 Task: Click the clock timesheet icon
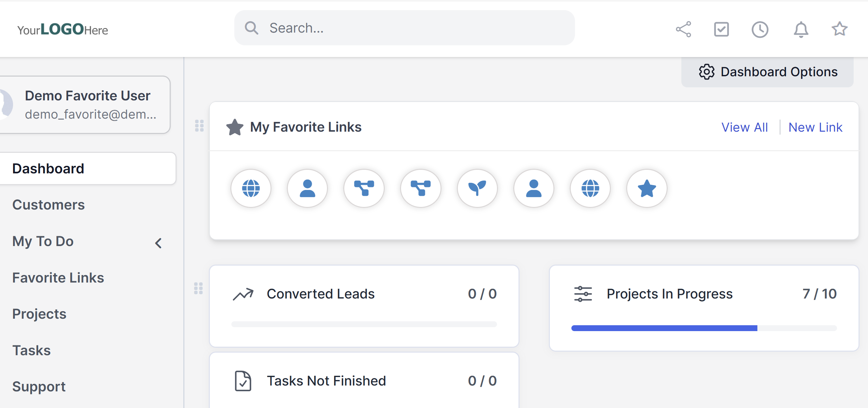(760, 29)
